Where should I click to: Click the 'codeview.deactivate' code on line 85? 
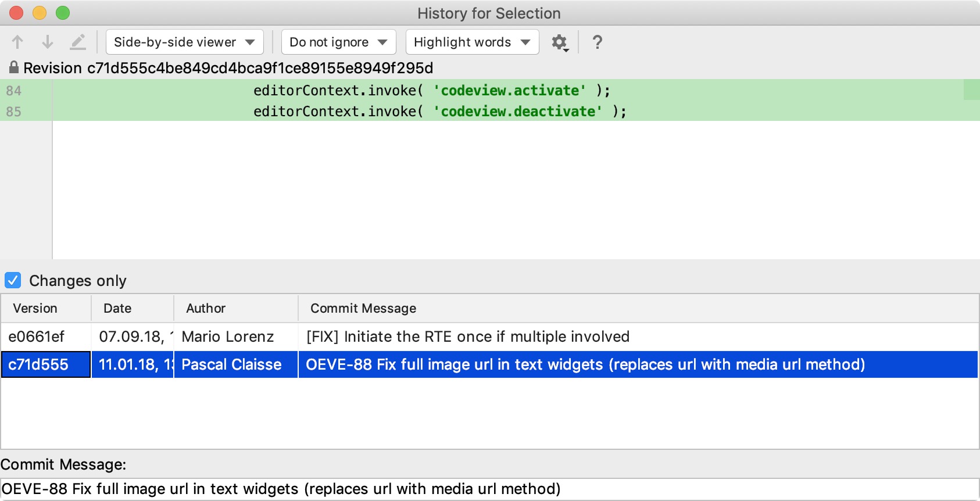(x=517, y=111)
